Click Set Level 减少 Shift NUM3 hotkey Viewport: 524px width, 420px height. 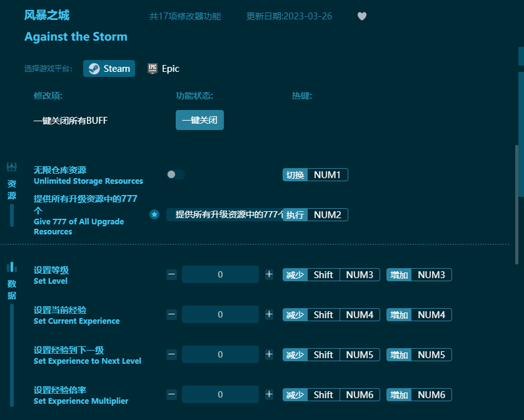coord(331,274)
